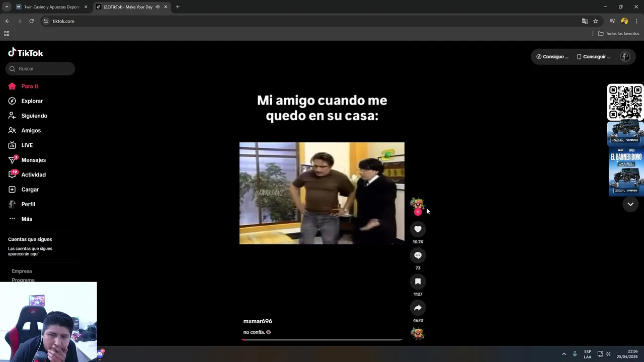The height and width of the screenshot is (362, 644).
Task: Open Chrome three-dot menu
Action: point(636,21)
